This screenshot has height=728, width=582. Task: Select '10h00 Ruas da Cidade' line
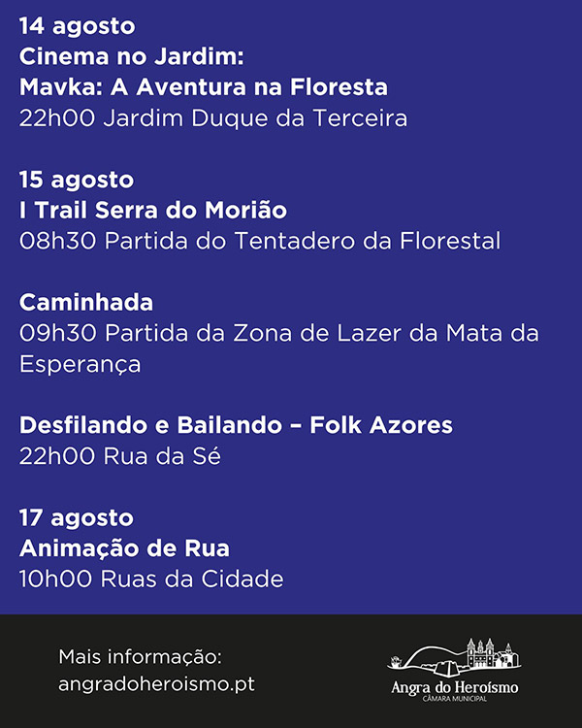(151, 579)
